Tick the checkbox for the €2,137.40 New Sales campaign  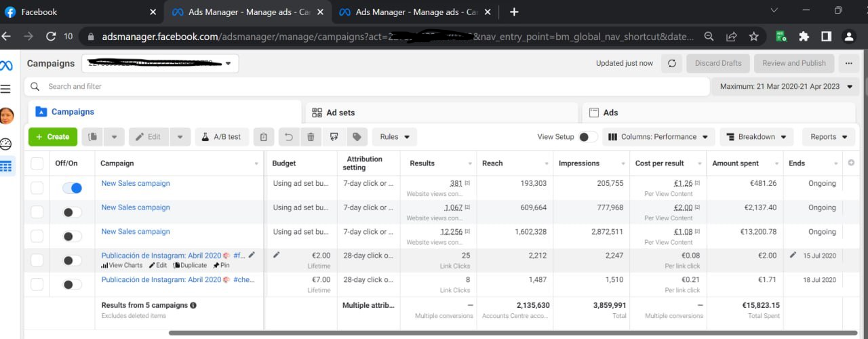[37, 212]
